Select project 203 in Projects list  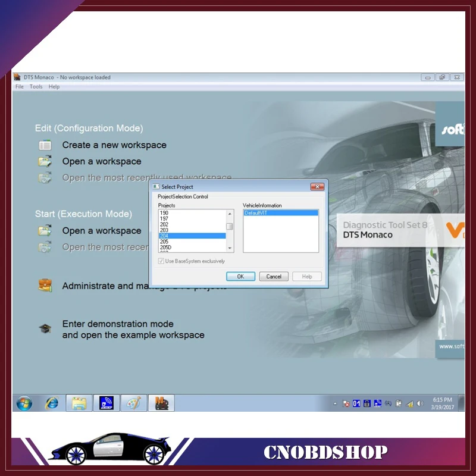[x=192, y=230]
